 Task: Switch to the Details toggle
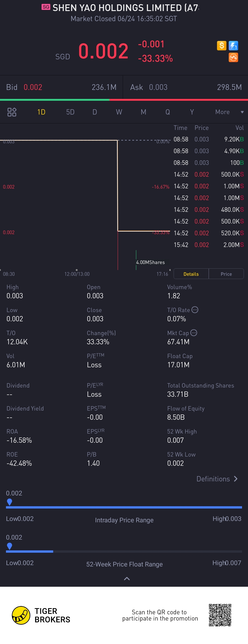(191, 274)
